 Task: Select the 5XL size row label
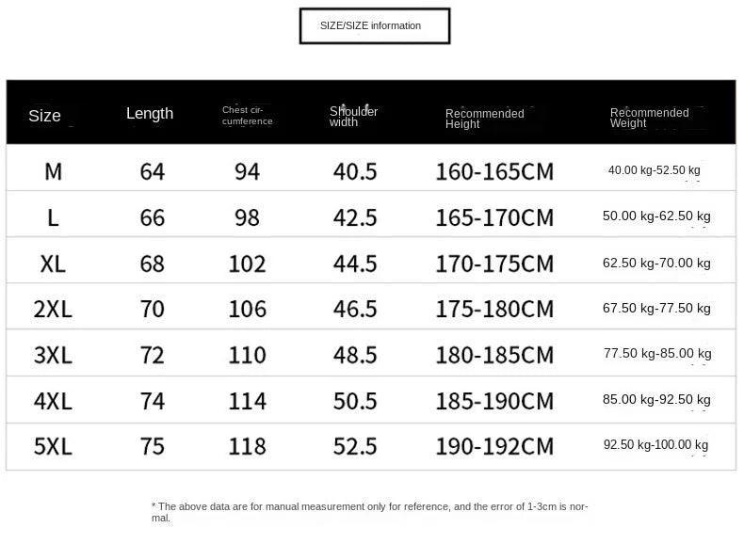tap(53, 446)
